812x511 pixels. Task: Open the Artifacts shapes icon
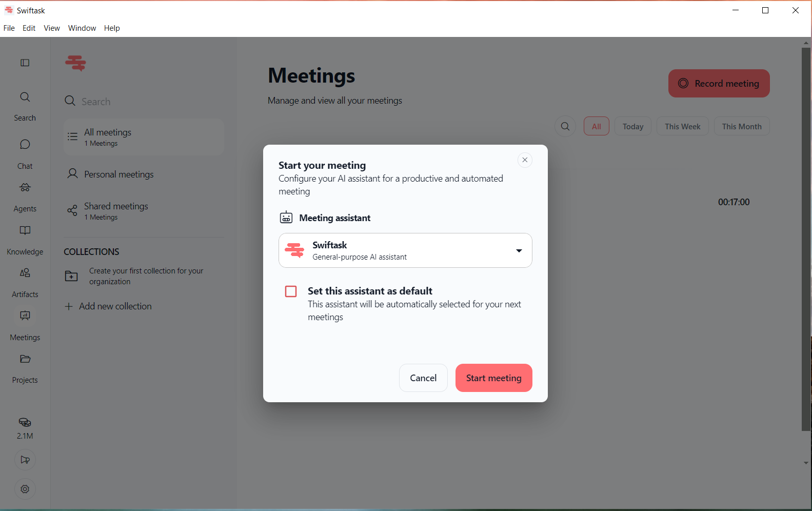coord(25,273)
